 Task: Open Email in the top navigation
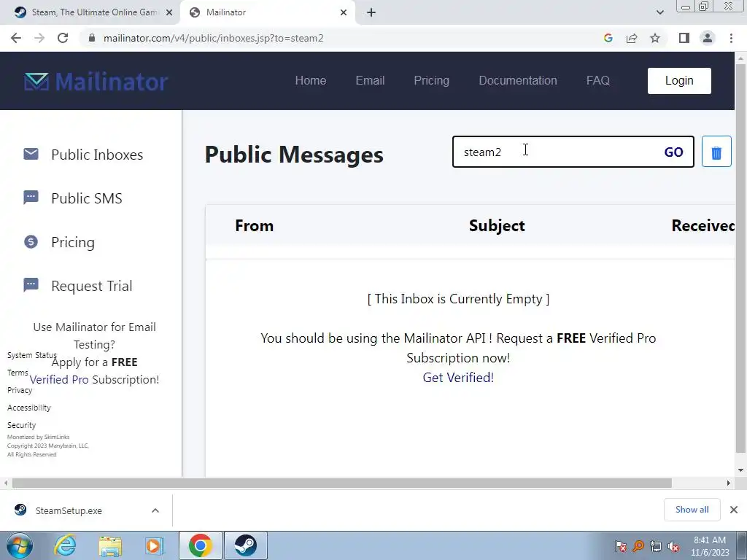(x=370, y=80)
